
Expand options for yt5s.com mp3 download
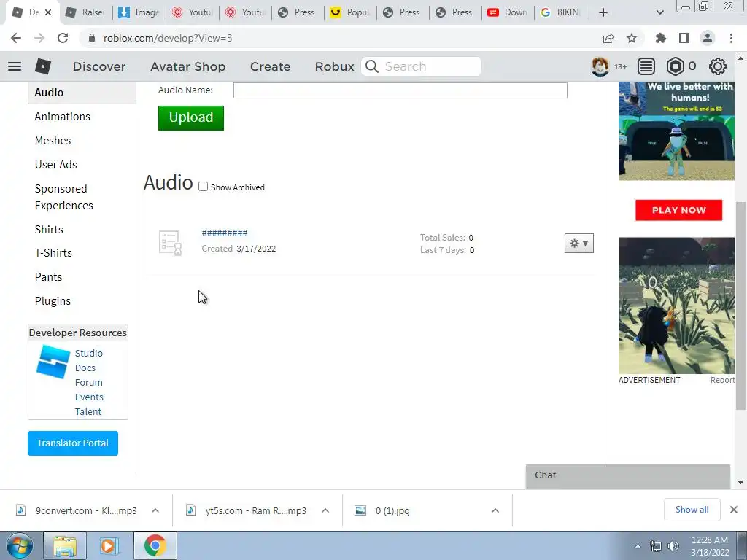click(325, 510)
